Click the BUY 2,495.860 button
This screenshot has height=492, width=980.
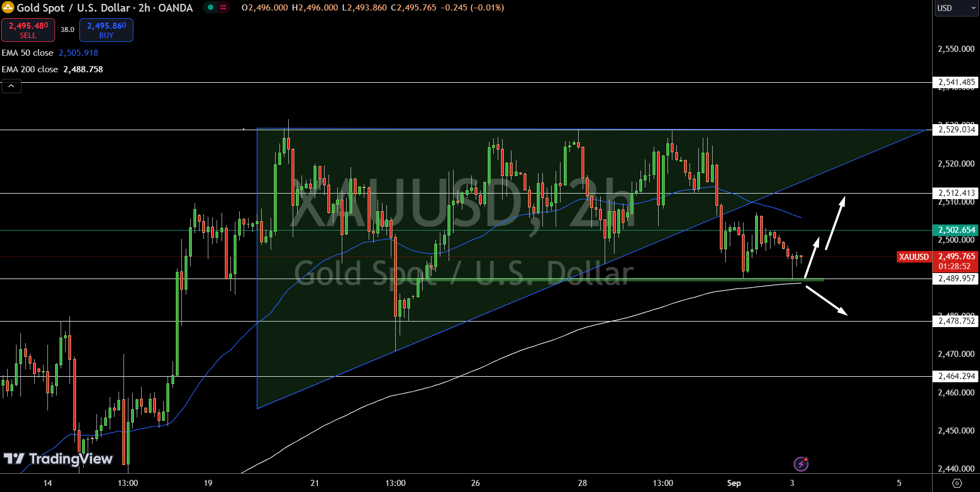(106, 30)
